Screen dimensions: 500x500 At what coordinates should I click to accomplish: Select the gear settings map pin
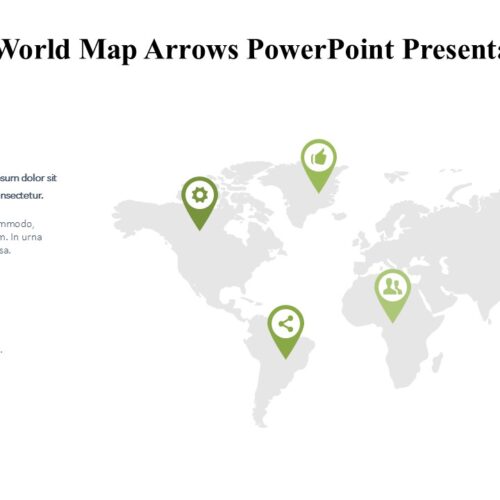click(200, 203)
